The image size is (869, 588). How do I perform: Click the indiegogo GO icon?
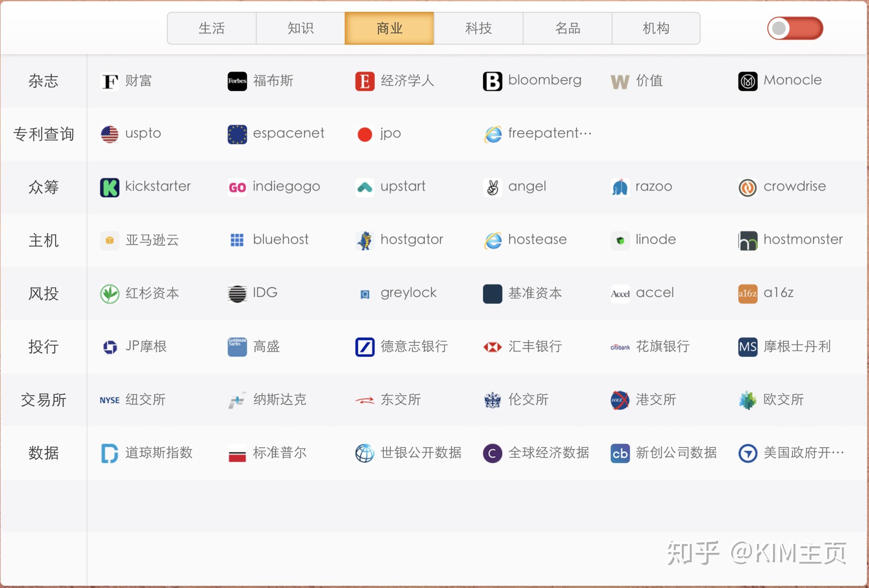point(237,187)
